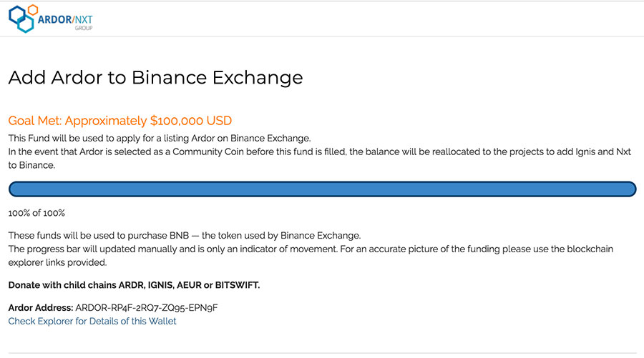Click the orange hexagon in the logo
The width and height of the screenshot is (644, 358).
[33, 9]
